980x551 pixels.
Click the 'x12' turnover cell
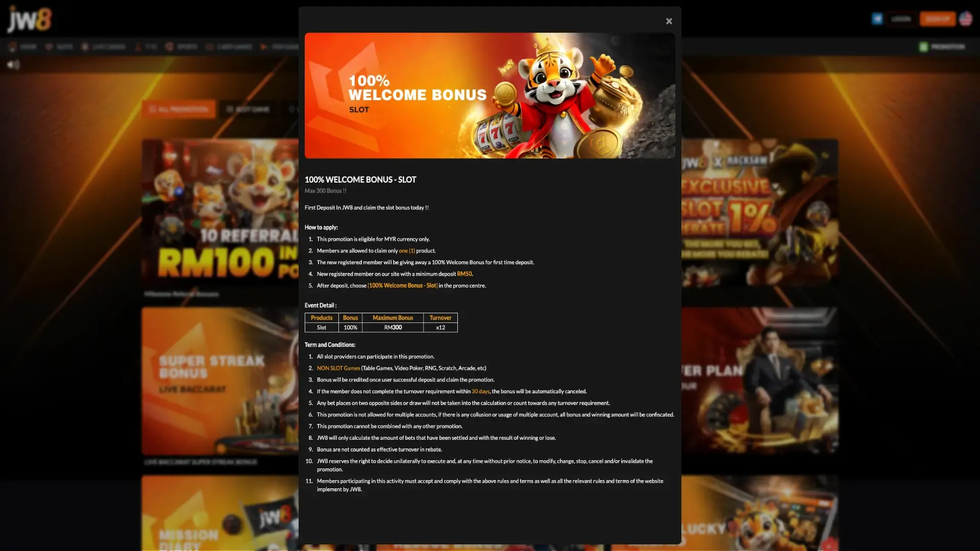click(440, 328)
